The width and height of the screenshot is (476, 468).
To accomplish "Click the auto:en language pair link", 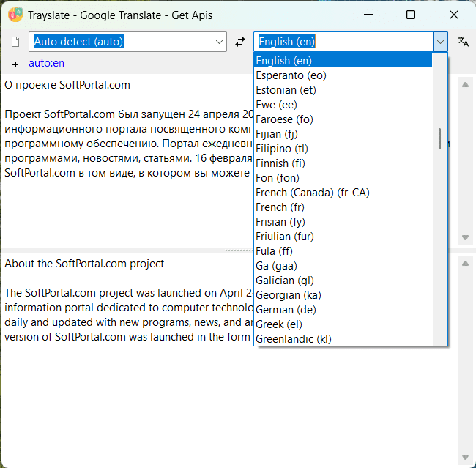I will tap(46, 63).
